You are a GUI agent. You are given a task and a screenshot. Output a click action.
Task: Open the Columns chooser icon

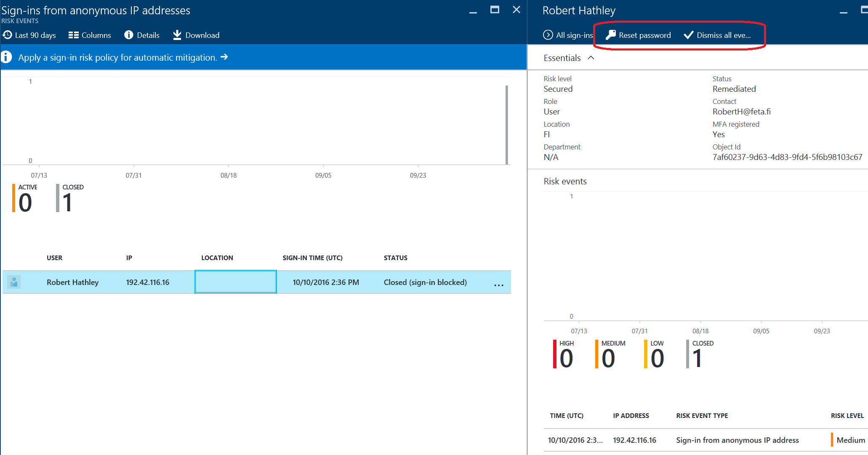(x=74, y=35)
